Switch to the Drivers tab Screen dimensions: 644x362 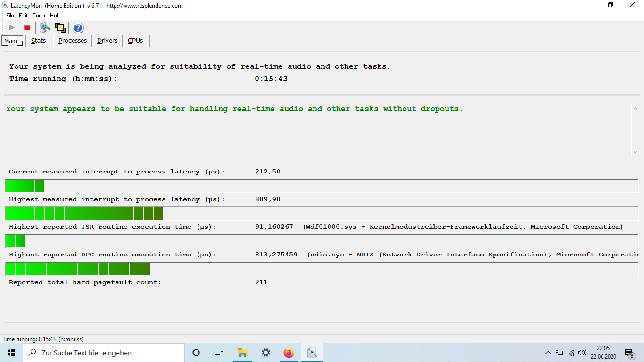(107, 41)
